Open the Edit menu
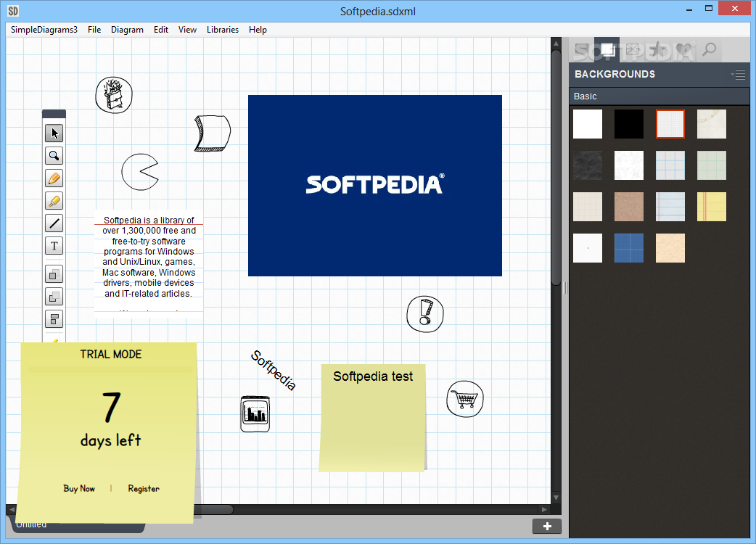The width and height of the screenshot is (756, 544). [x=160, y=30]
